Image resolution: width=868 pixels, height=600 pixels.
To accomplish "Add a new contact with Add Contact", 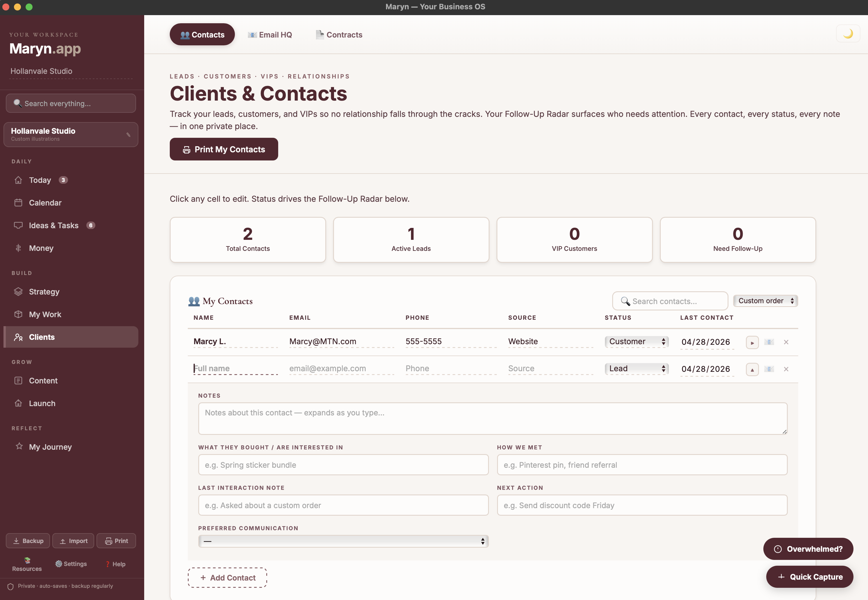I will click(x=227, y=577).
